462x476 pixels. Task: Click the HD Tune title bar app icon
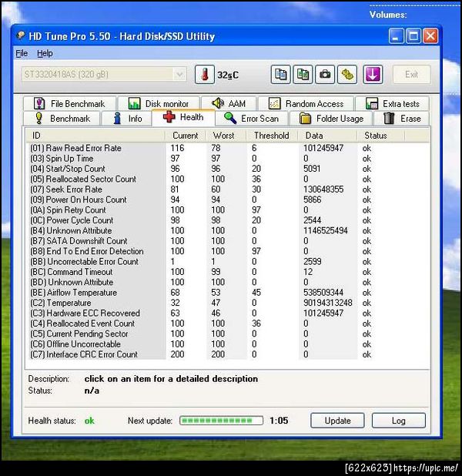[x=20, y=36]
